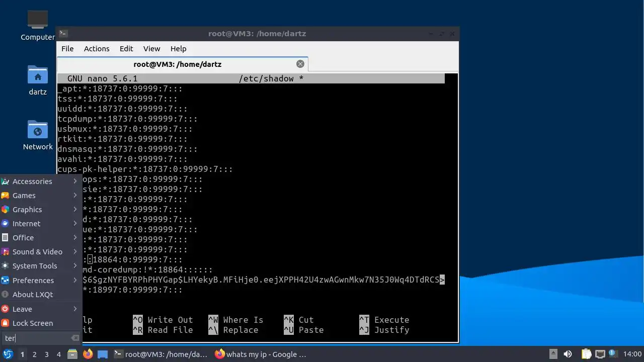Click the wired network tray icon

tap(600, 354)
